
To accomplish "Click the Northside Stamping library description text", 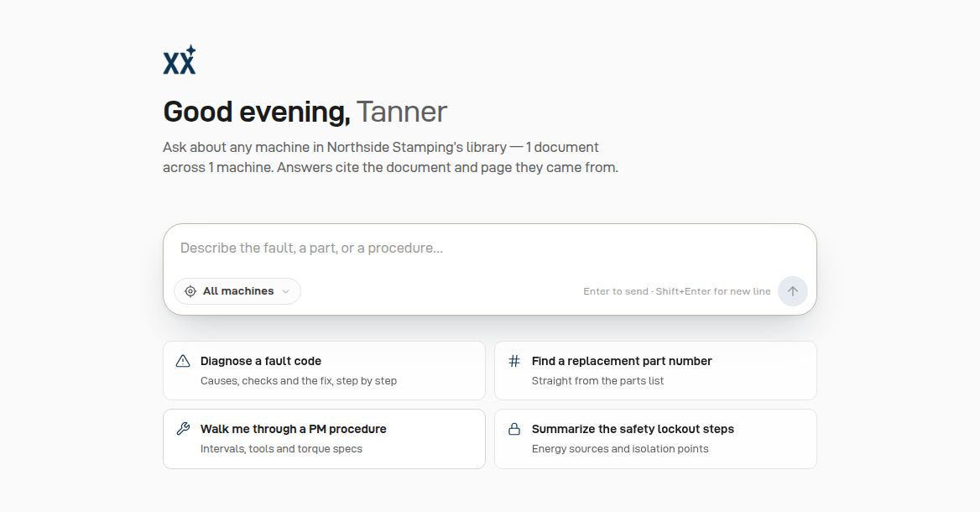I will [x=391, y=158].
